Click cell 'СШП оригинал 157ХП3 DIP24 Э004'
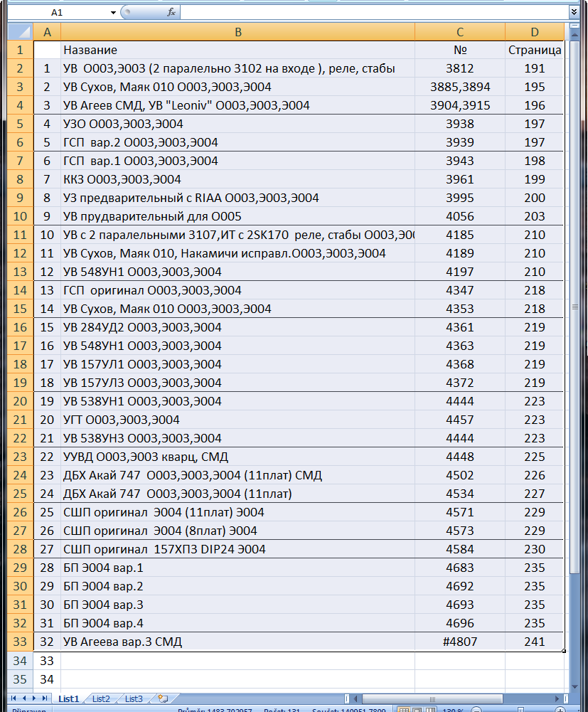Image resolution: width=588 pixels, height=712 pixels. 238,549
